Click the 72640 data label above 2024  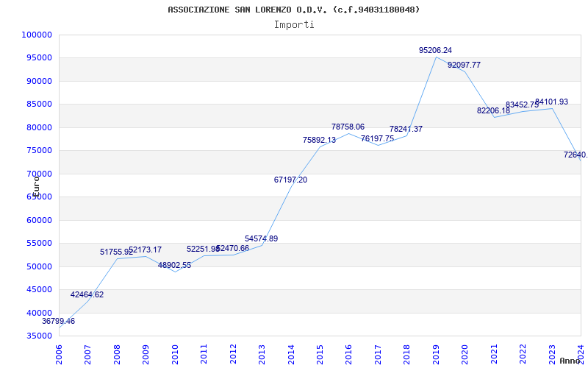tap(576, 155)
